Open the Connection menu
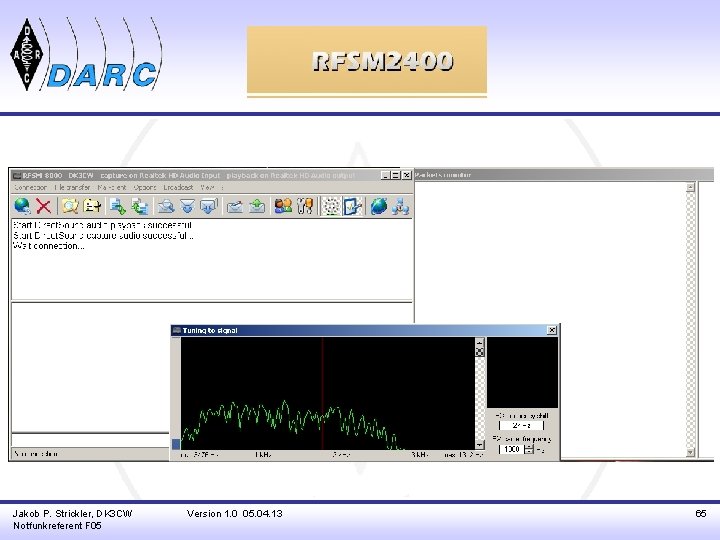This screenshot has height=540, width=720. [31, 187]
